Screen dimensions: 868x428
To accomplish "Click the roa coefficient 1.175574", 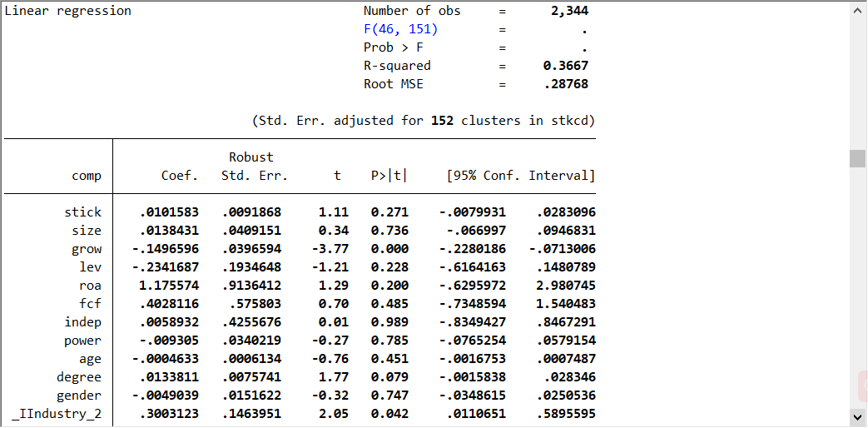I will [169, 286].
